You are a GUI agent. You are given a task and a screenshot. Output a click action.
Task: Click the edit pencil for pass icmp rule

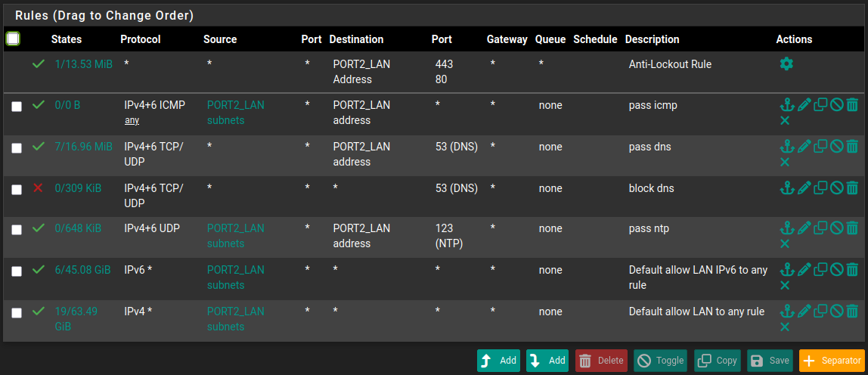tap(804, 105)
